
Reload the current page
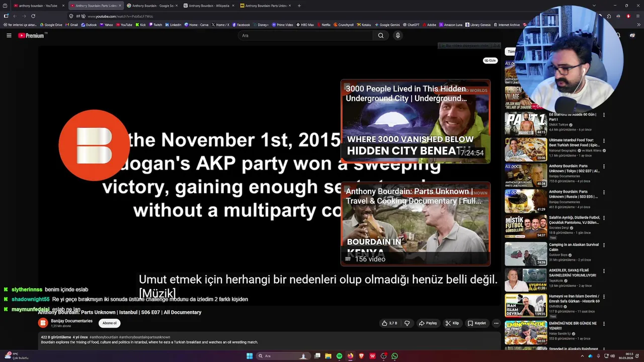[33, 16]
